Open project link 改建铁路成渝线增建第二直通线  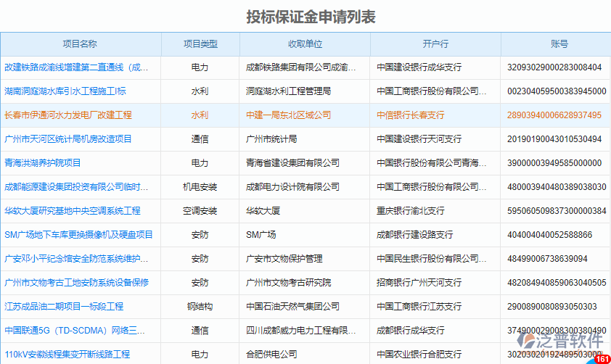coord(76,67)
